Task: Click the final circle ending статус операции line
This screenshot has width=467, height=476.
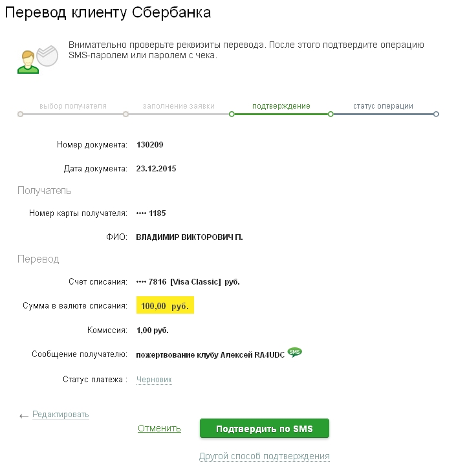Action: [x=436, y=114]
